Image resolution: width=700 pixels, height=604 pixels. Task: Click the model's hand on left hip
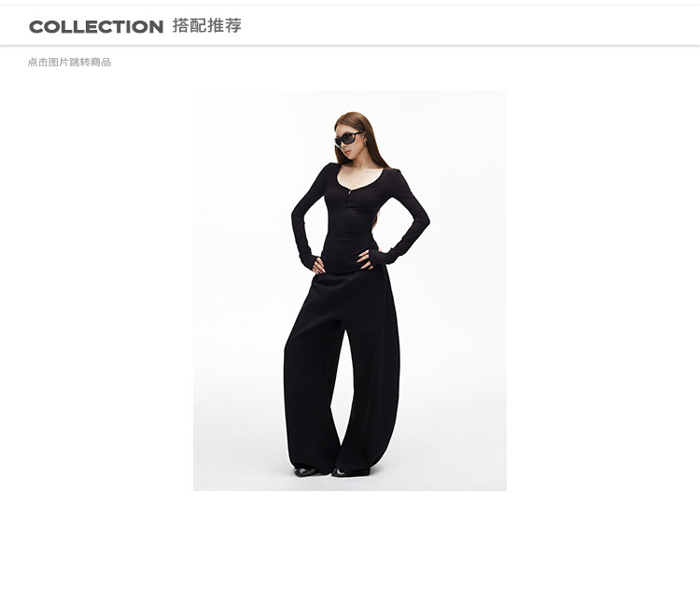coord(318,266)
